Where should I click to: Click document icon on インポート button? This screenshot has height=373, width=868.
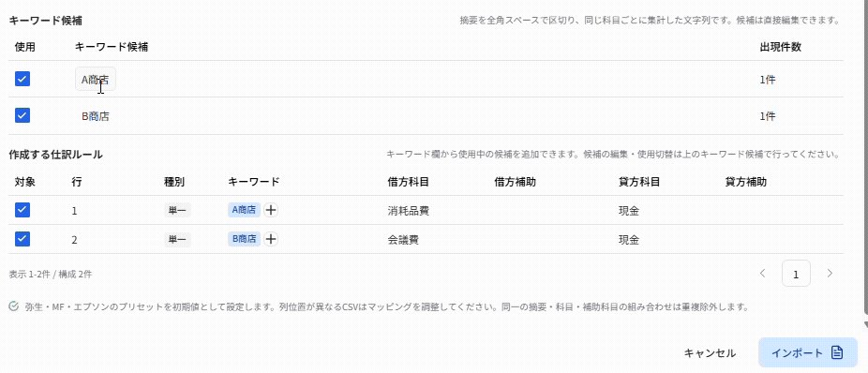[837, 353]
